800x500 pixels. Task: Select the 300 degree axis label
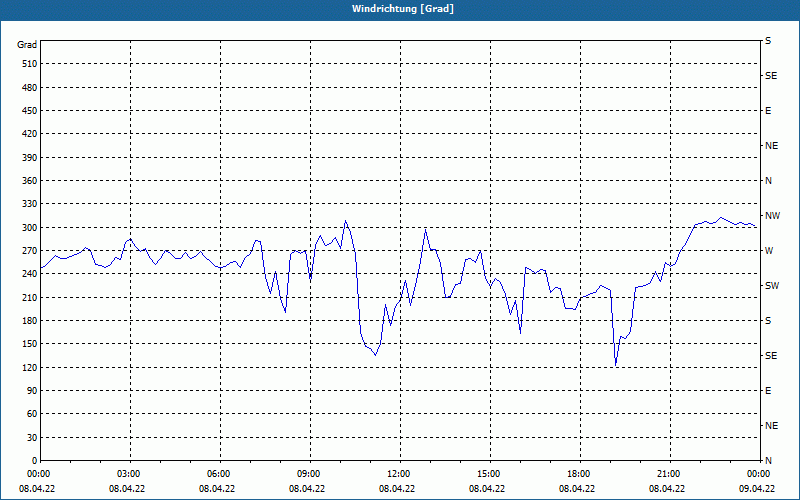(x=30, y=228)
